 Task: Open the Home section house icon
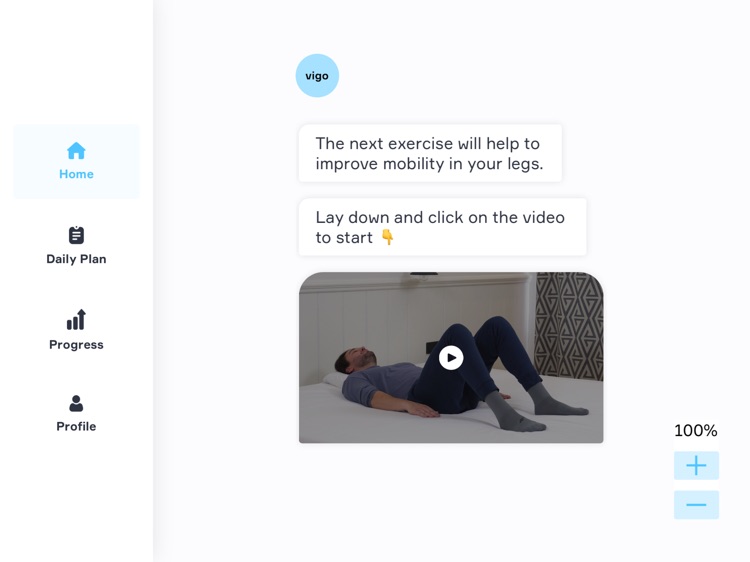(76, 151)
